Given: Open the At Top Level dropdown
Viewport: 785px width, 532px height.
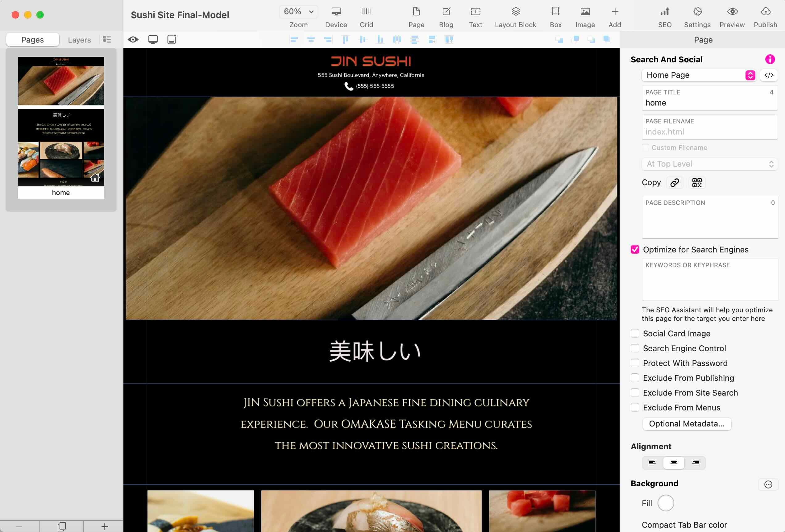Looking at the screenshot, I should [x=709, y=164].
